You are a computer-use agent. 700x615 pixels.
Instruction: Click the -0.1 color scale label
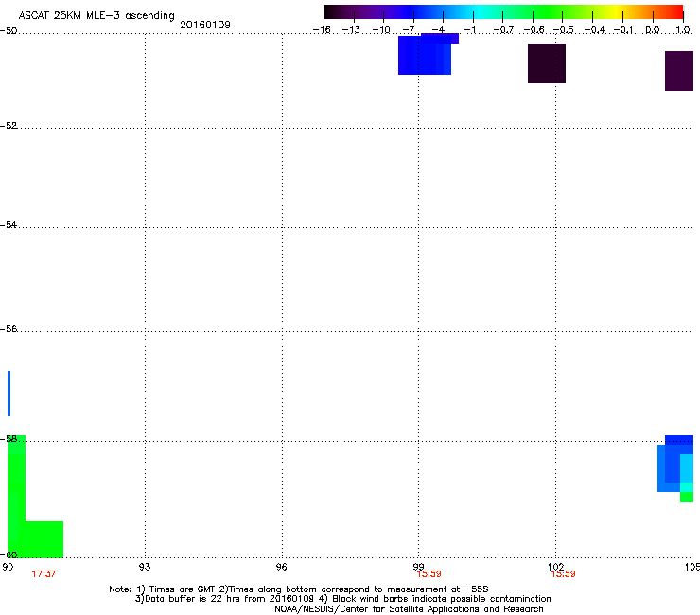[623, 30]
